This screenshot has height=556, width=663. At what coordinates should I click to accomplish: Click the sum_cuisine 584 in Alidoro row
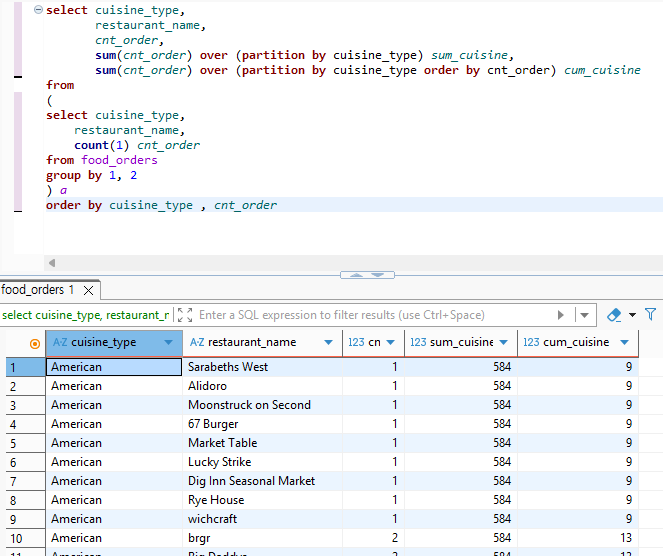pyautogui.click(x=461, y=386)
